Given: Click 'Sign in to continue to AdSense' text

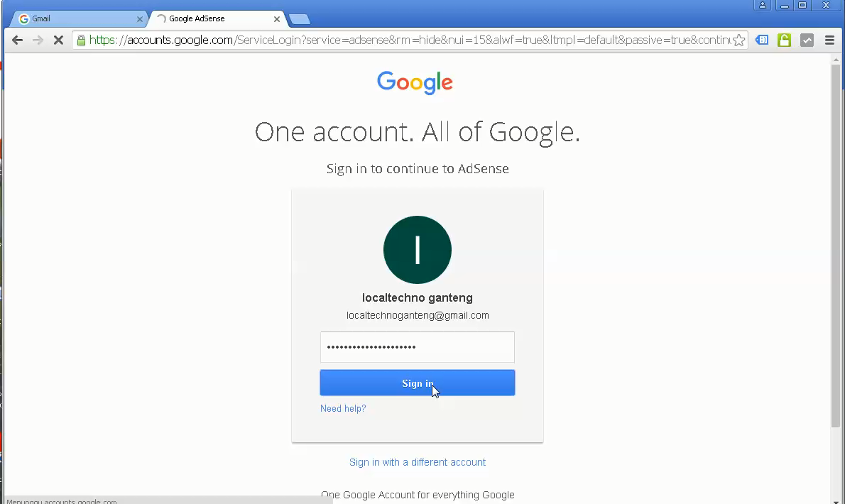Looking at the screenshot, I should pyautogui.click(x=417, y=168).
